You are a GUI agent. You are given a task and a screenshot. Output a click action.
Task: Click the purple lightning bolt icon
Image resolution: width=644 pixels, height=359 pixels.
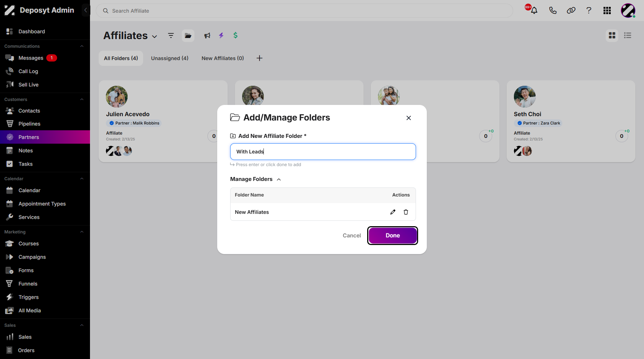[221, 35]
